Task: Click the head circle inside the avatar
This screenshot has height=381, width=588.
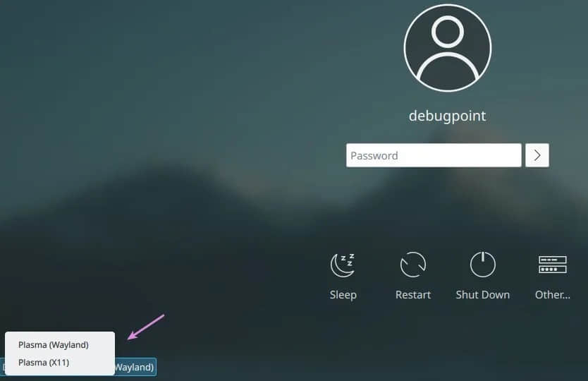Action: 448,32
